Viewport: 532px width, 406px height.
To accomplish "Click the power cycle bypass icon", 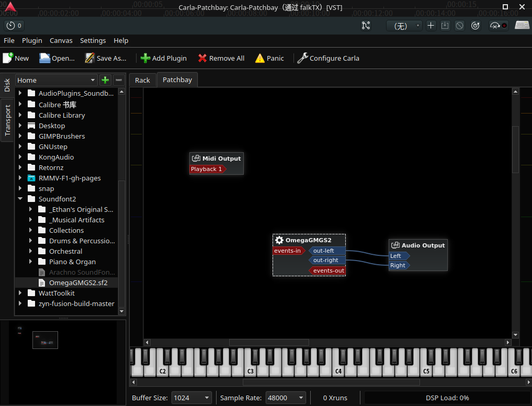I will tap(476, 26).
